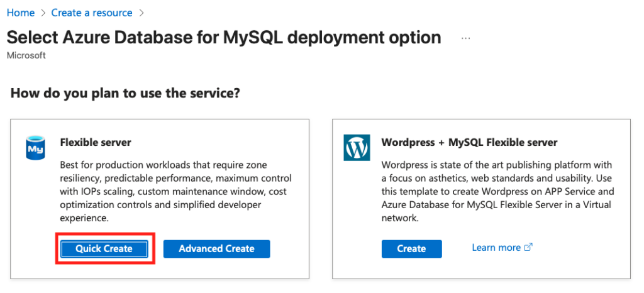Open the ellipsis more options menu

point(465,38)
